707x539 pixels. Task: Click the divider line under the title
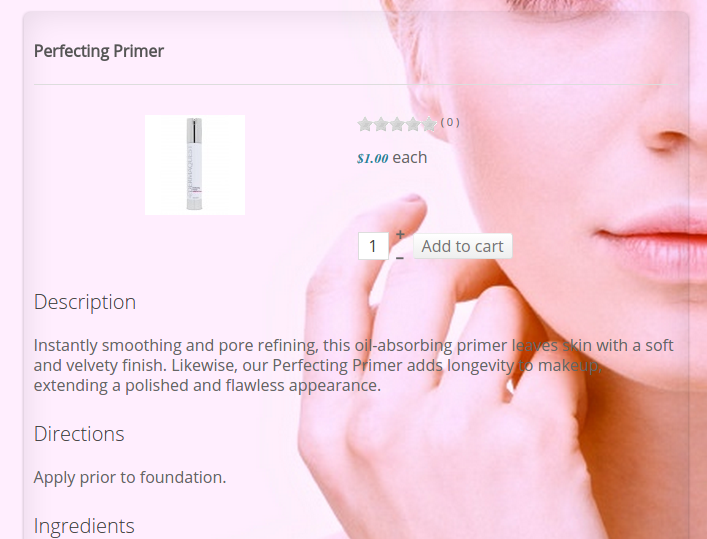click(x=356, y=84)
